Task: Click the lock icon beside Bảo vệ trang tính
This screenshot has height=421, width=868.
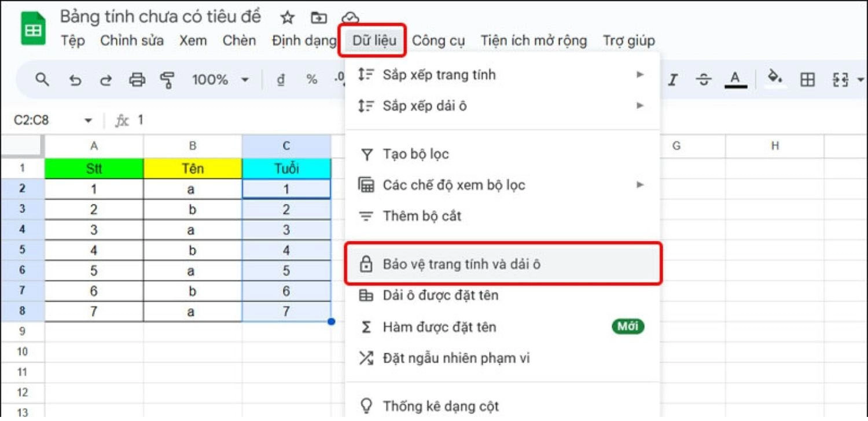Action: pos(366,265)
